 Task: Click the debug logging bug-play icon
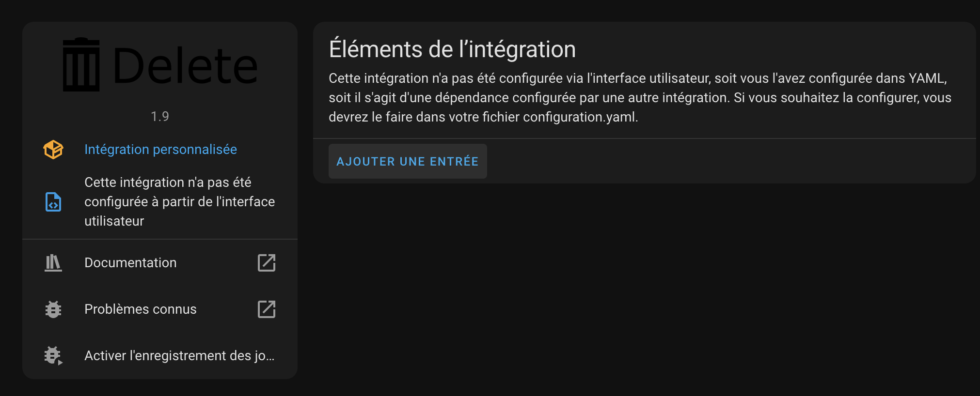[53, 356]
